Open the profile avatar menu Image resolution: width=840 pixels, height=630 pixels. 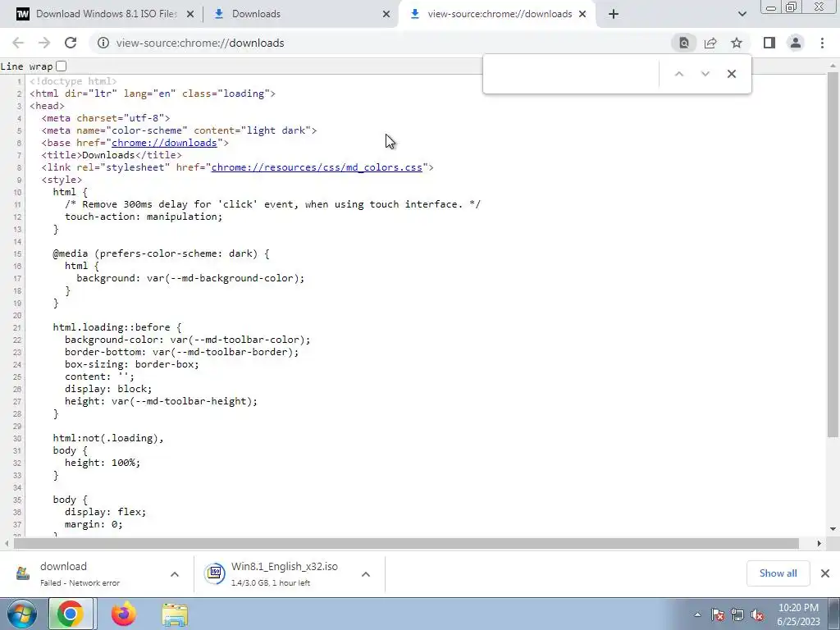tap(796, 43)
